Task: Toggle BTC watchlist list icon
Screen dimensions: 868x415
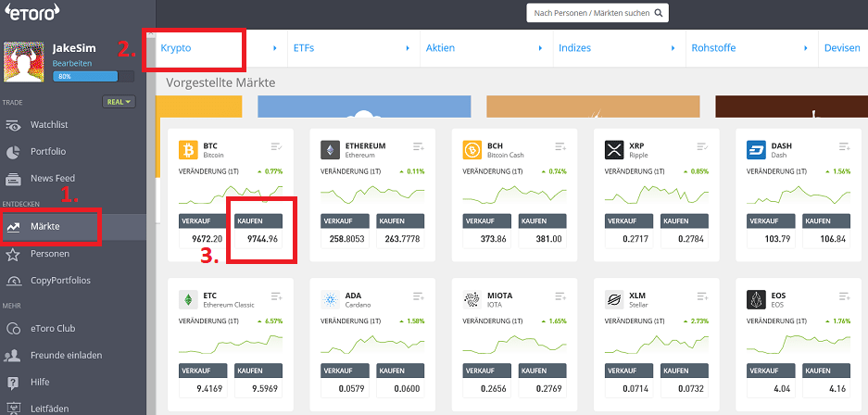Action: click(277, 146)
